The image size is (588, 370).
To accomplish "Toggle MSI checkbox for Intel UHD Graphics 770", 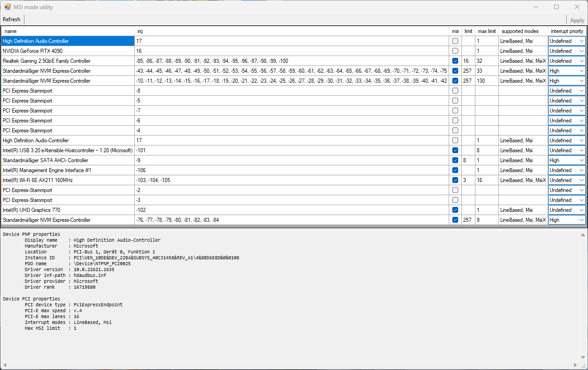I will pos(455,210).
